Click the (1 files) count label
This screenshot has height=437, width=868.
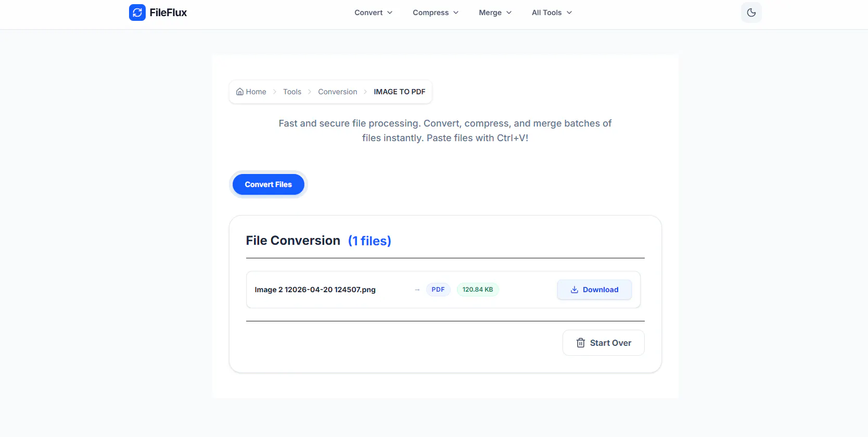tap(369, 241)
